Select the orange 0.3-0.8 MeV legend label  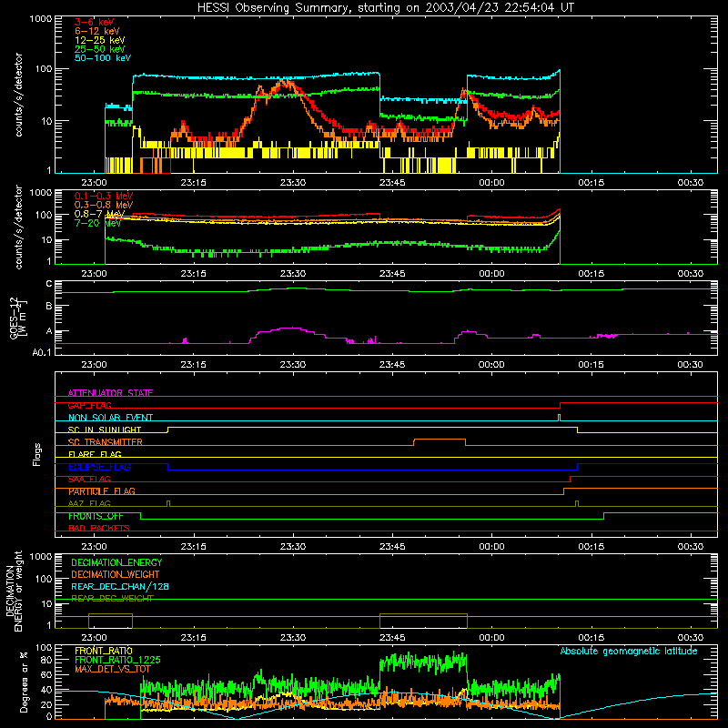[x=104, y=205]
